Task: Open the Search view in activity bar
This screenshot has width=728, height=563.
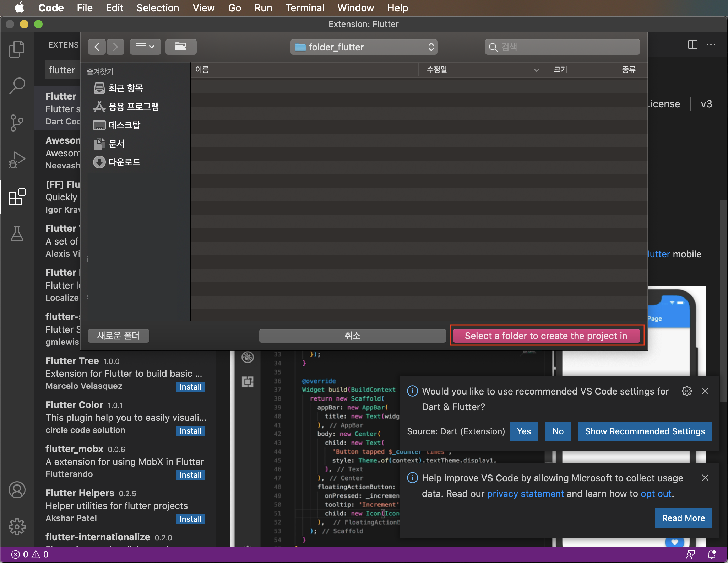Action: point(17,86)
